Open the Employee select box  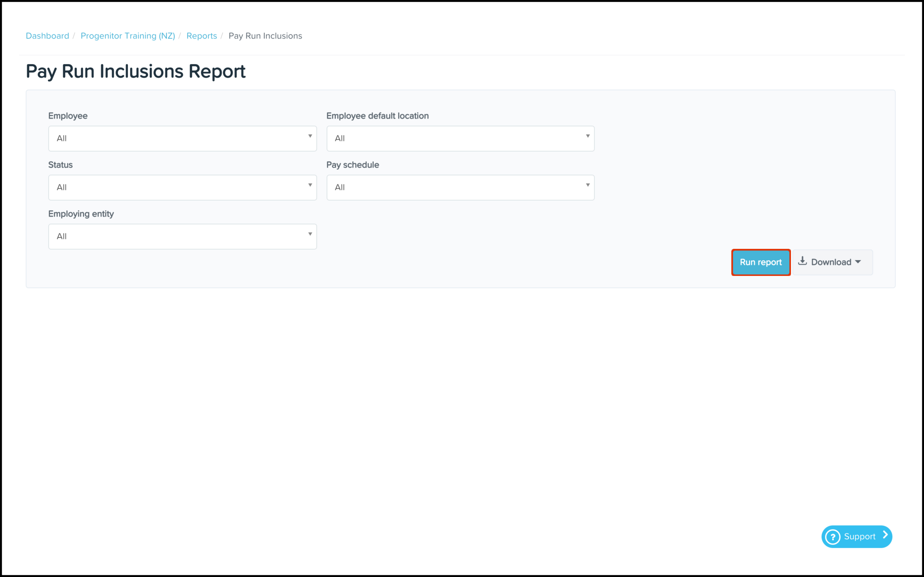click(182, 139)
